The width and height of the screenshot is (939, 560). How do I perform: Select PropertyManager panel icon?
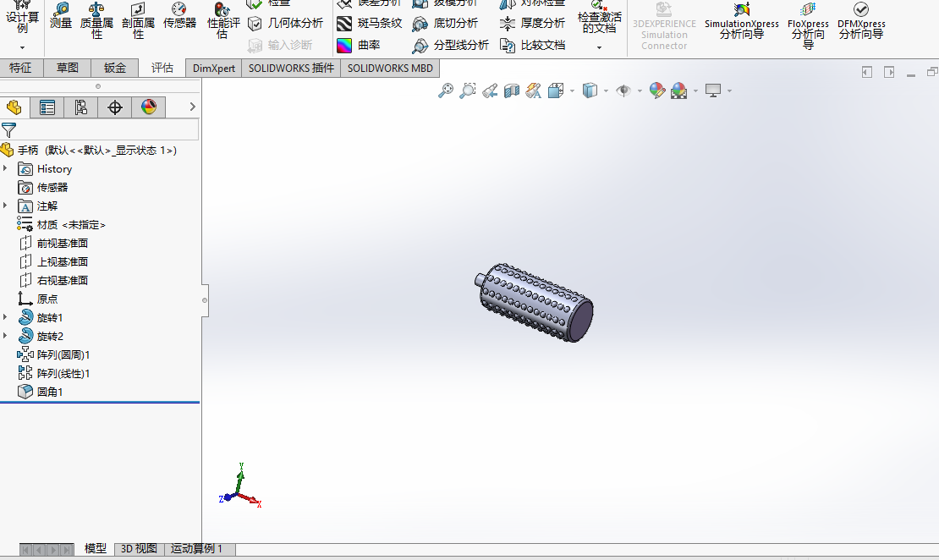[47, 107]
